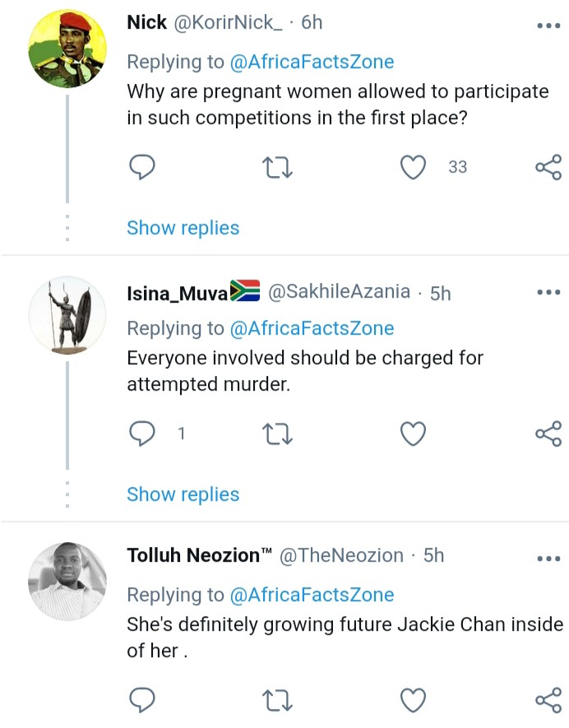Retweet Nick's tweet

point(277,168)
